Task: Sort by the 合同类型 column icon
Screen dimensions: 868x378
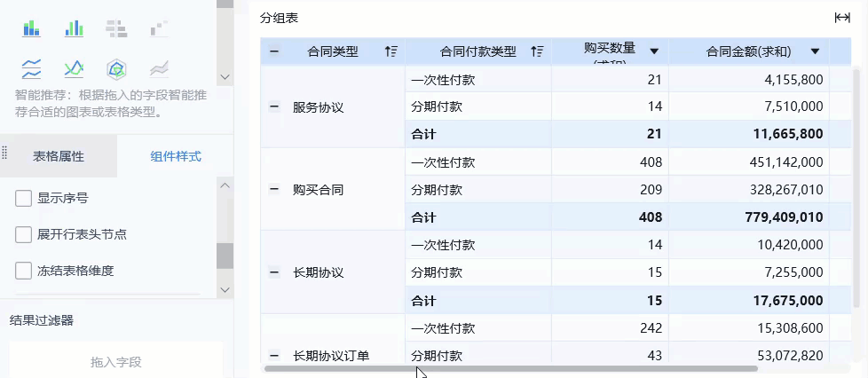Action: [x=391, y=52]
